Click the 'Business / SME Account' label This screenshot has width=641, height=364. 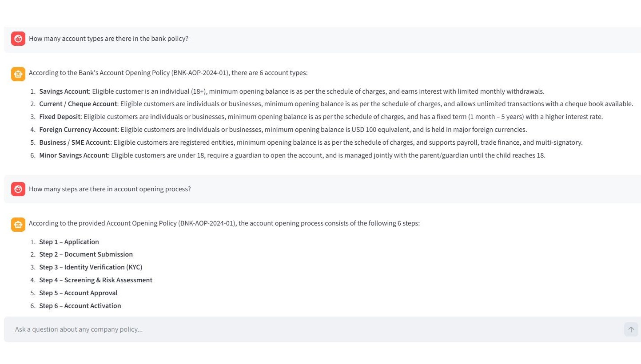[75, 142]
